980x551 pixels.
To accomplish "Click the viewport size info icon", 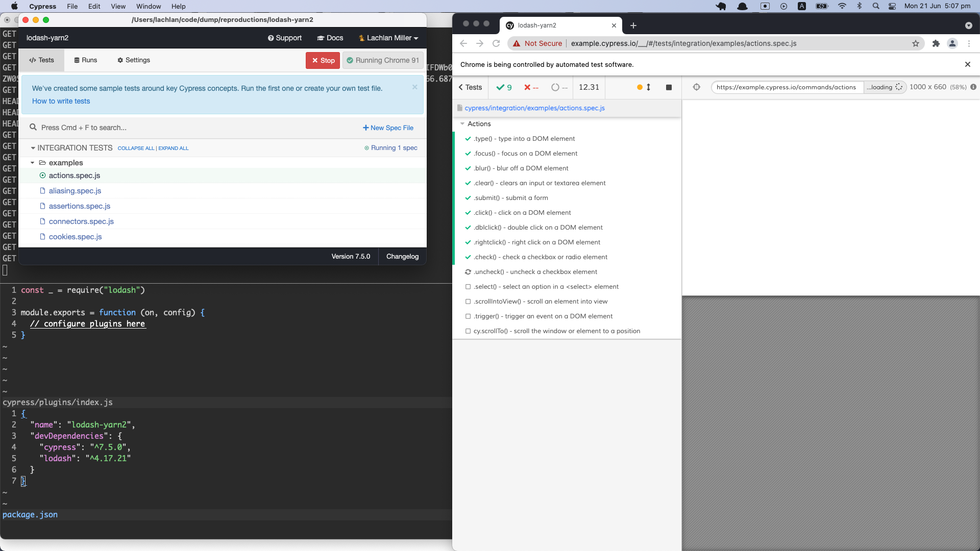I will [x=973, y=87].
